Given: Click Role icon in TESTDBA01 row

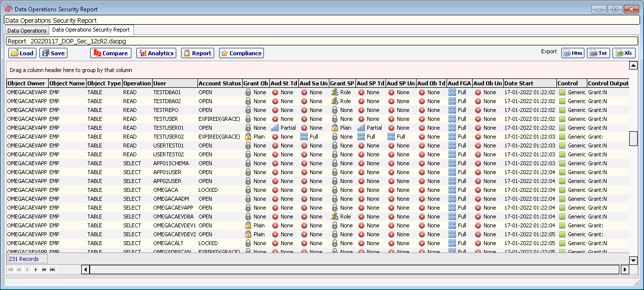Looking at the screenshot, I should (x=335, y=92).
